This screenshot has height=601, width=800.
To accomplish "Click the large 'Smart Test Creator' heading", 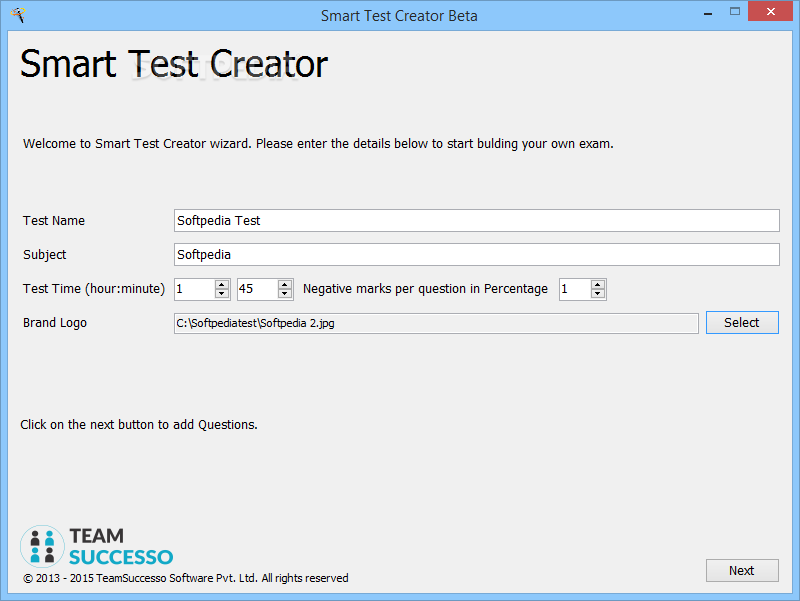I will tap(174, 64).
